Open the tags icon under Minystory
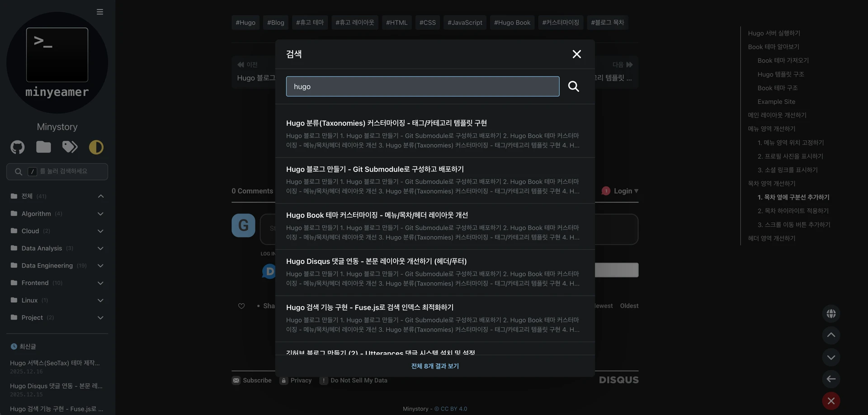 point(70,147)
